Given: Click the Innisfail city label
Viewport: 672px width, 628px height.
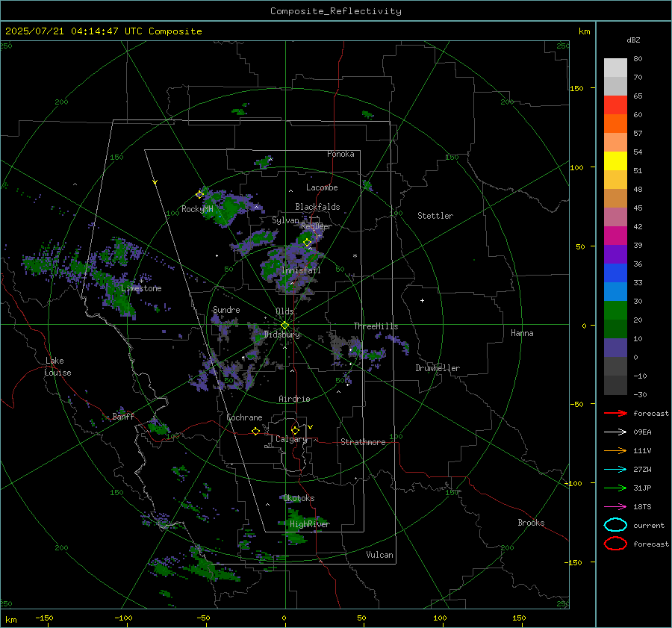Looking at the screenshot, I should coord(301,270).
